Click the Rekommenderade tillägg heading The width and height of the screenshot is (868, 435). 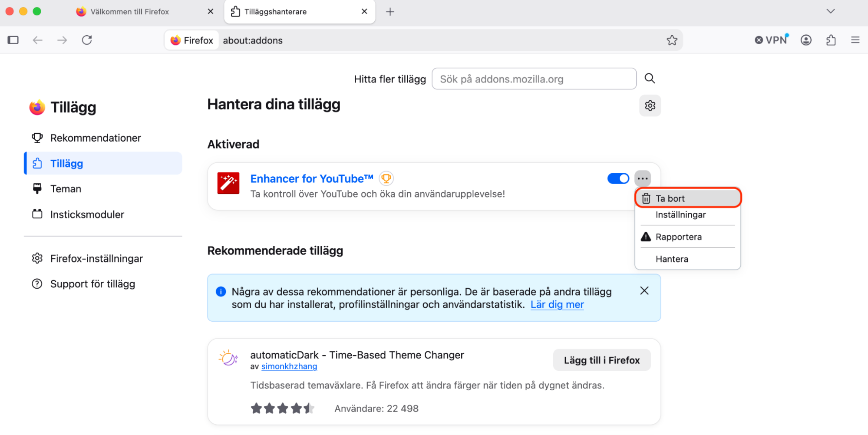(275, 251)
